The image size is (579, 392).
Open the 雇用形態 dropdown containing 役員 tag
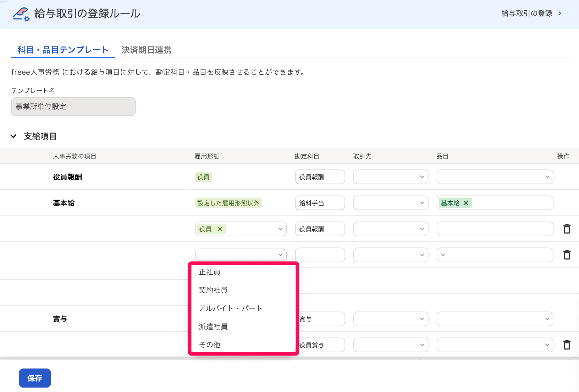tap(241, 229)
